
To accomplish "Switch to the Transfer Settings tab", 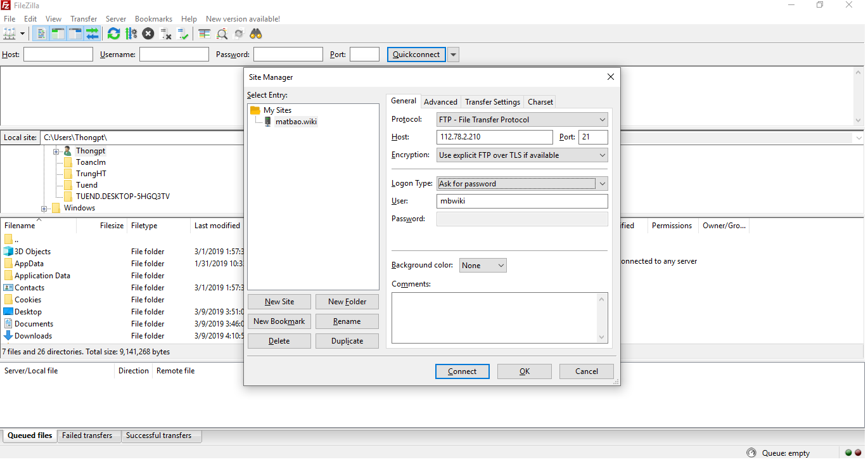I will click(492, 102).
